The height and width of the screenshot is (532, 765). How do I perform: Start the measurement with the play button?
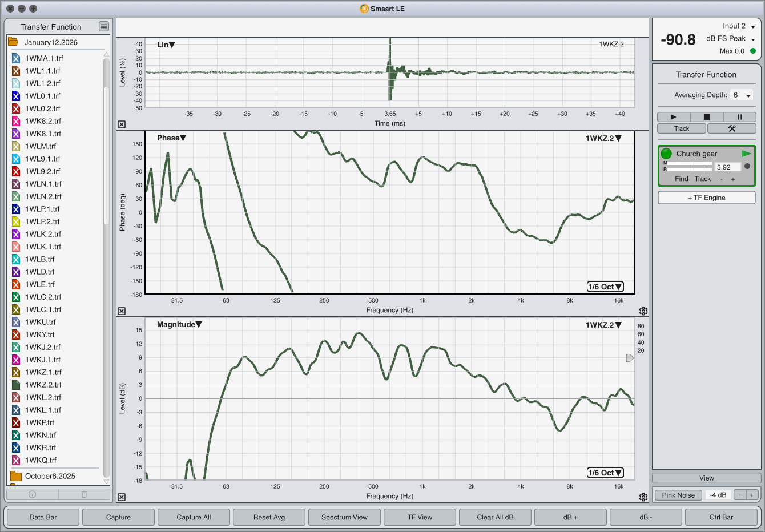(x=673, y=117)
